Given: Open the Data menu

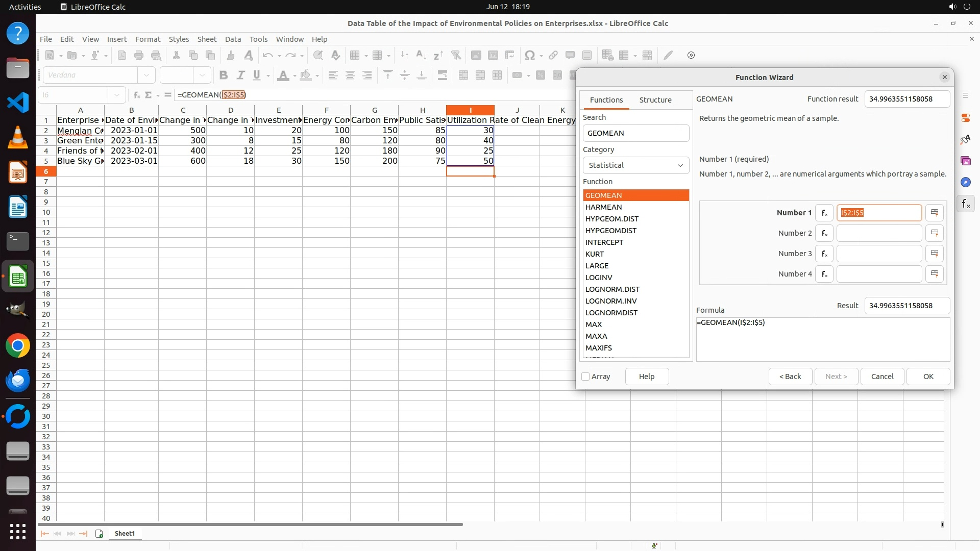Looking at the screenshot, I should pyautogui.click(x=232, y=39).
